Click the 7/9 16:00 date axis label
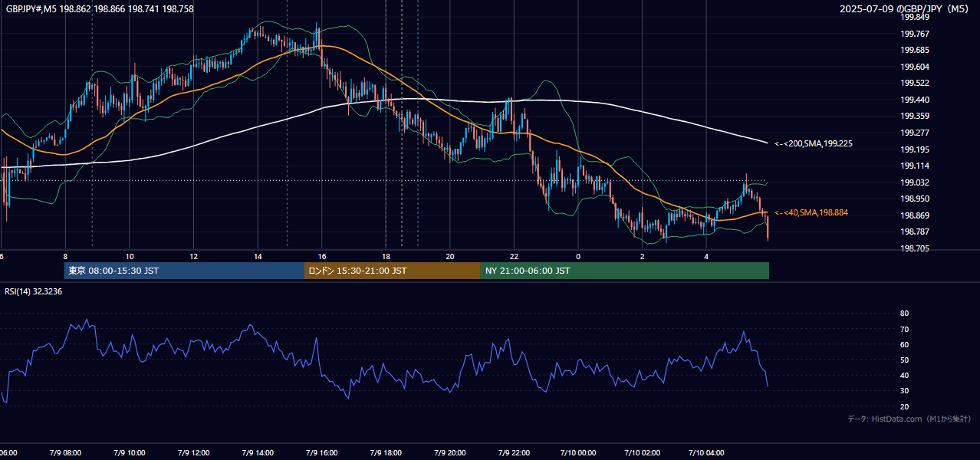The image size is (980, 460). point(321,453)
